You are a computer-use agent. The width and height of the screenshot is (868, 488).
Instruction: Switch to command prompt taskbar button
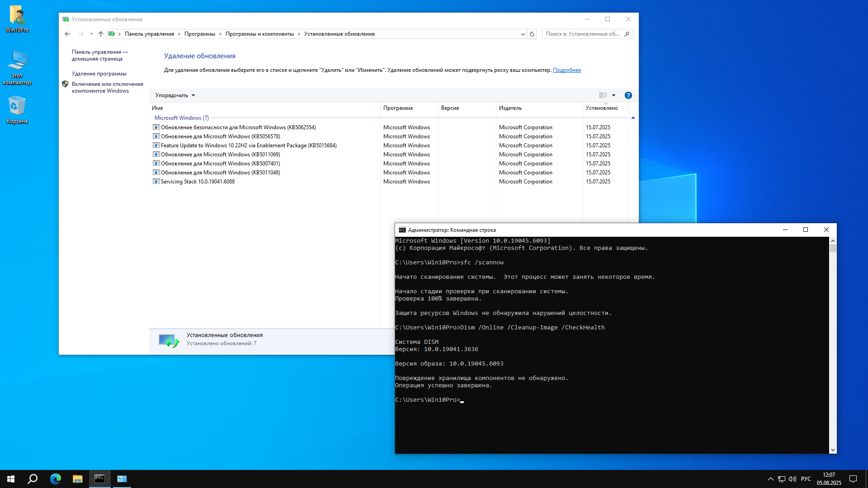99,479
